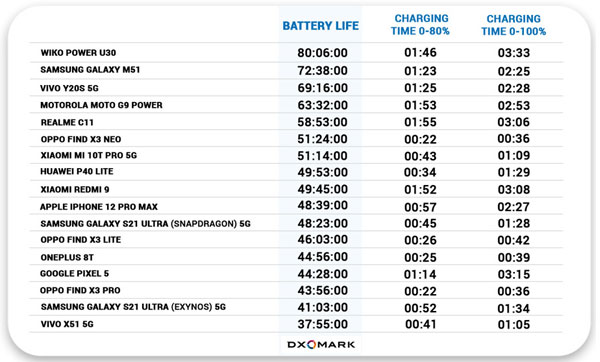600x362 pixels.
Task: Select the OPPO FIND X3 PRO row name
Action: point(80,290)
